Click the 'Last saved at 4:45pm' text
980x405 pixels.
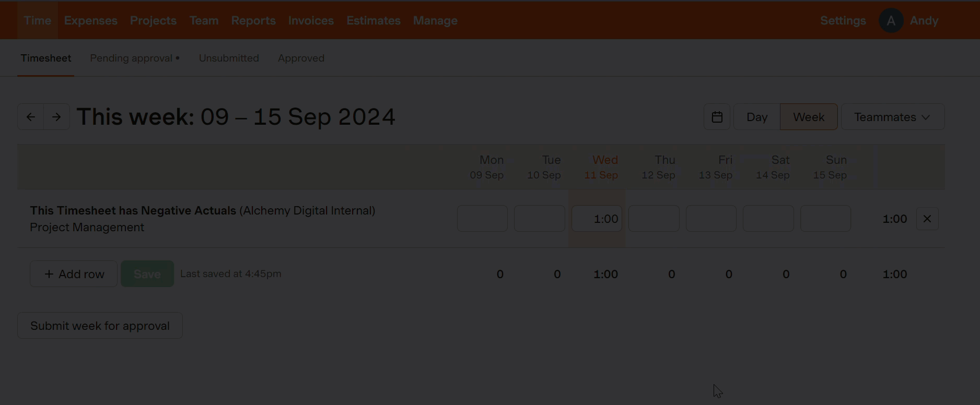231,273
